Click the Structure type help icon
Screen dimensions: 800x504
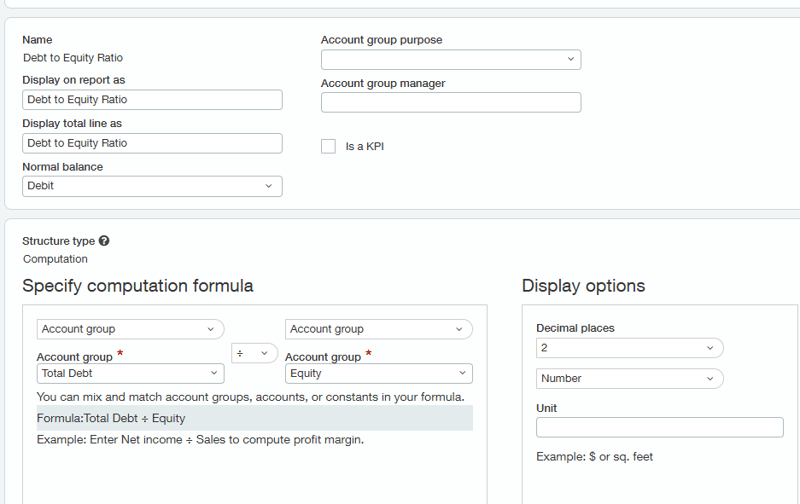[104, 241]
